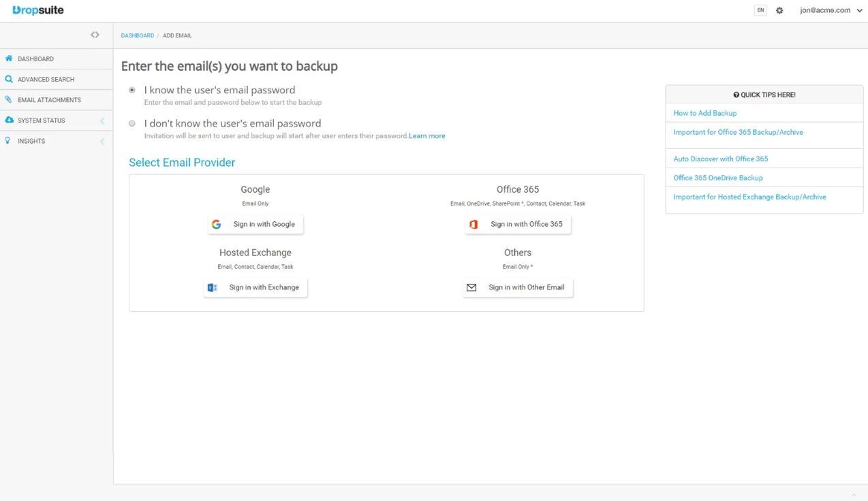This screenshot has width=868, height=501.
Task: Click the Google logo icon
Action: [216, 225]
